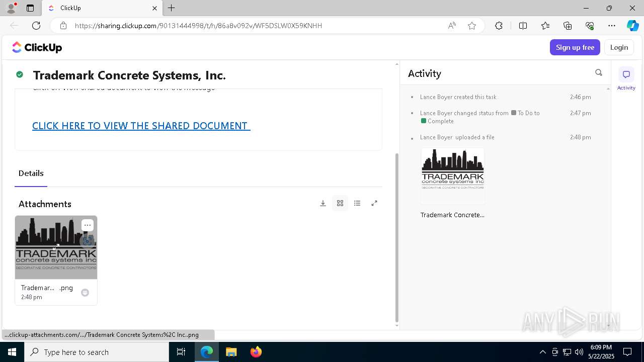Click the task title Trademark Concrete Systems, Inc.
Image resolution: width=644 pixels, height=362 pixels.
pos(129,75)
